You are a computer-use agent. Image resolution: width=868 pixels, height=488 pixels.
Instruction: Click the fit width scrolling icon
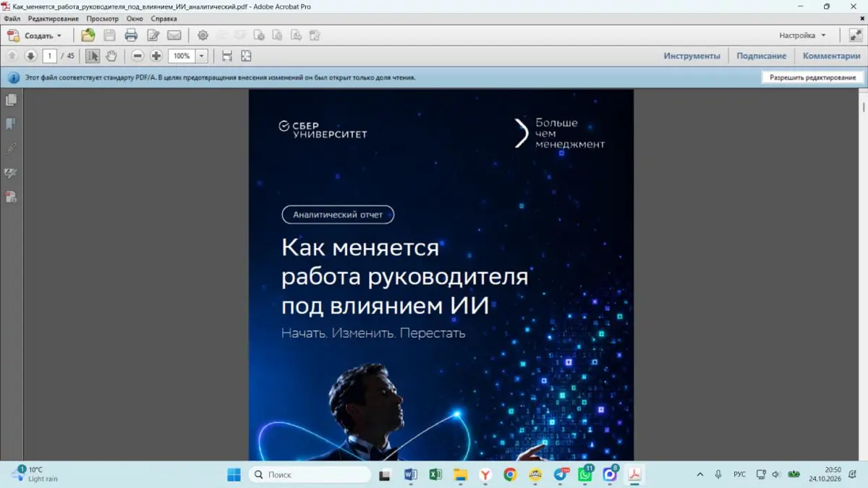pyautogui.click(x=227, y=56)
